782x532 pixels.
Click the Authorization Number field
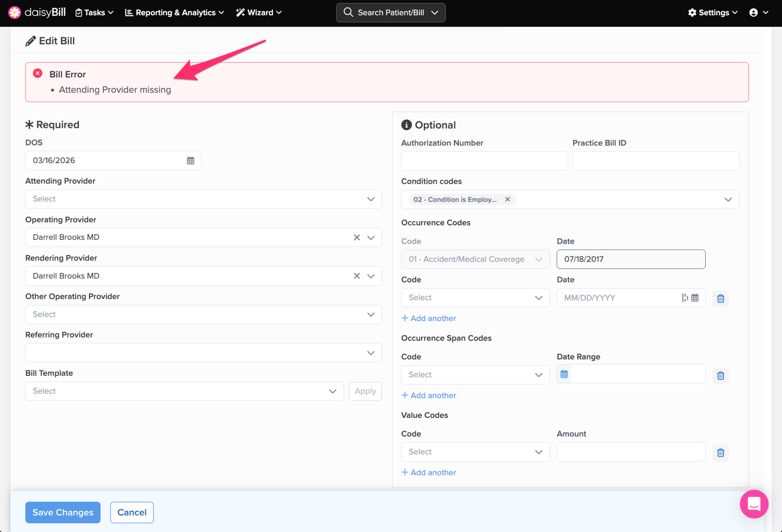[484, 161]
